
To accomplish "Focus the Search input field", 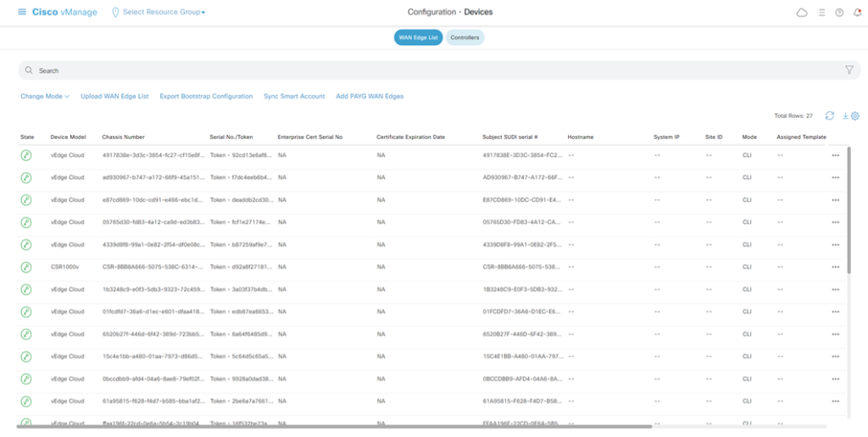I will pyautogui.click(x=424, y=70).
